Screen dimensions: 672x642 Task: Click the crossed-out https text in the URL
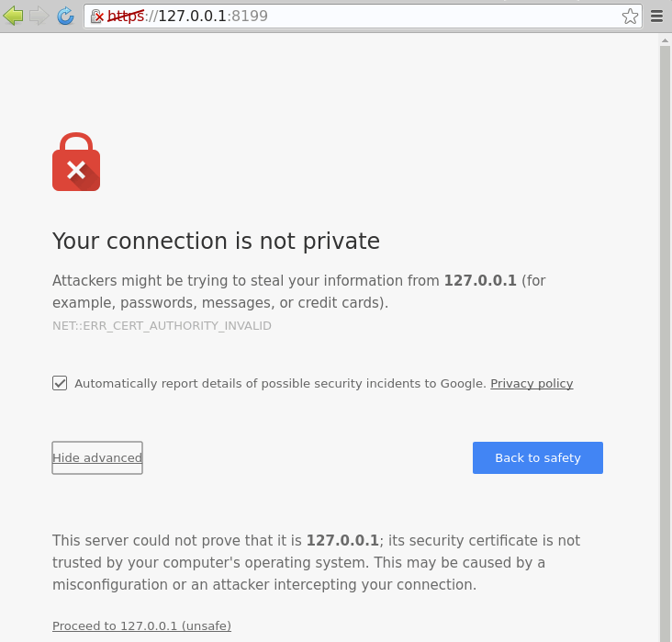point(126,17)
